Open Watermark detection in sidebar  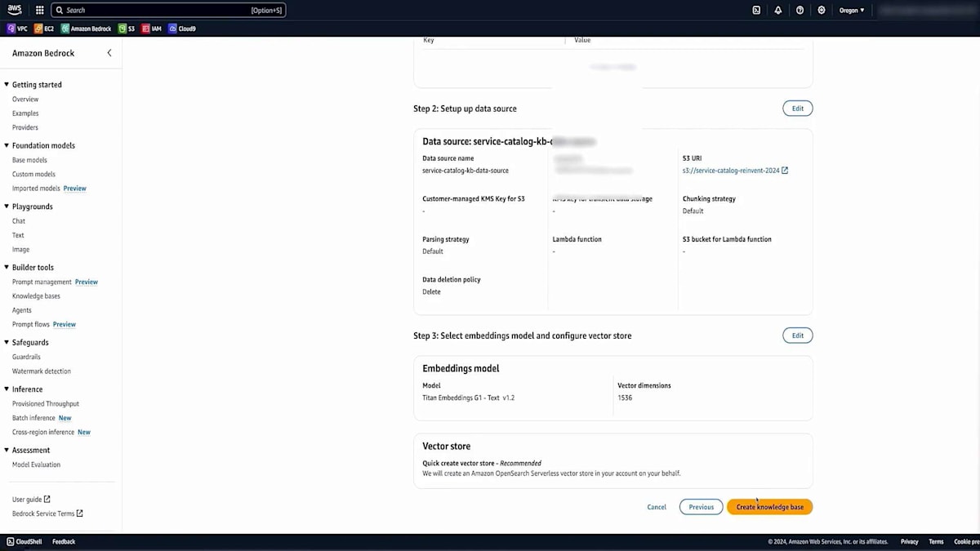(42, 371)
